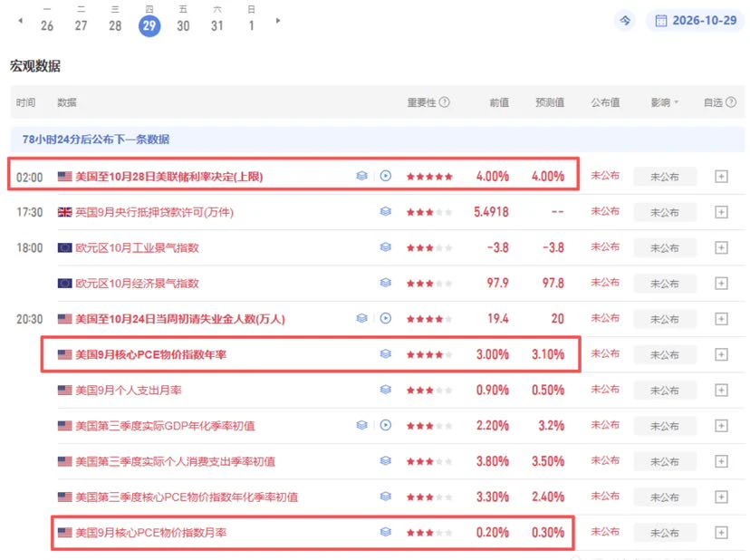Open 美国9月核心PCE物价指数月率 link
Viewport: 750px width, 560px height.
[x=150, y=532]
